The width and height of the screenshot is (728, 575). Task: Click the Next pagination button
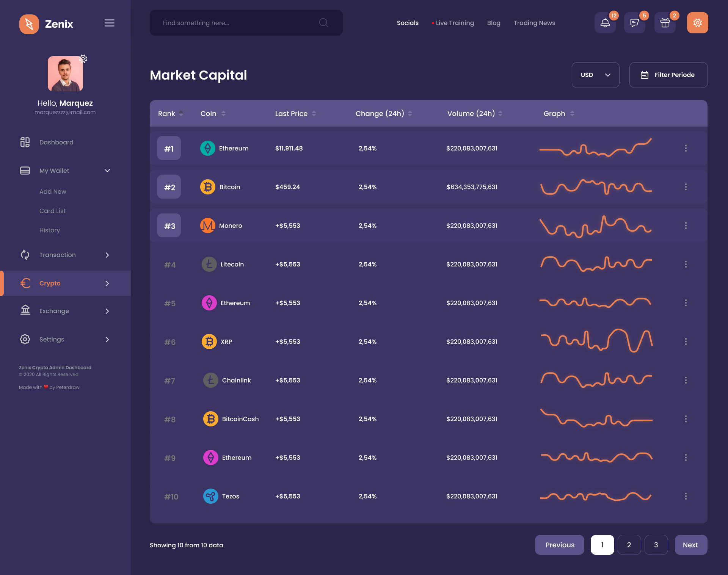click(690, 545)
